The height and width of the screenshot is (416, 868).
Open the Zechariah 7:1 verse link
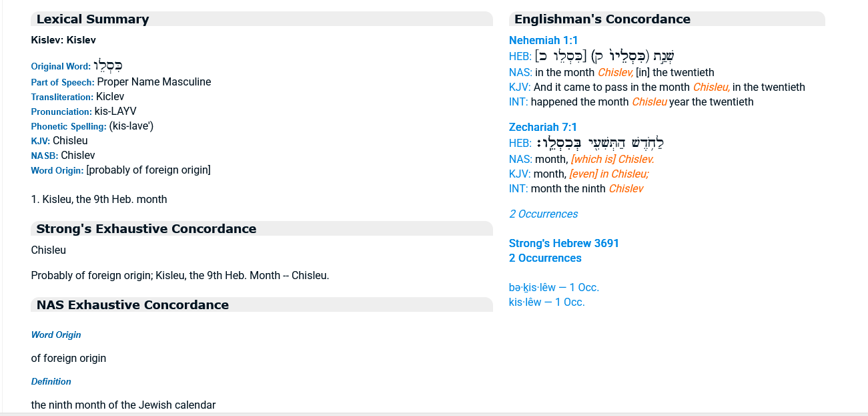542,128
